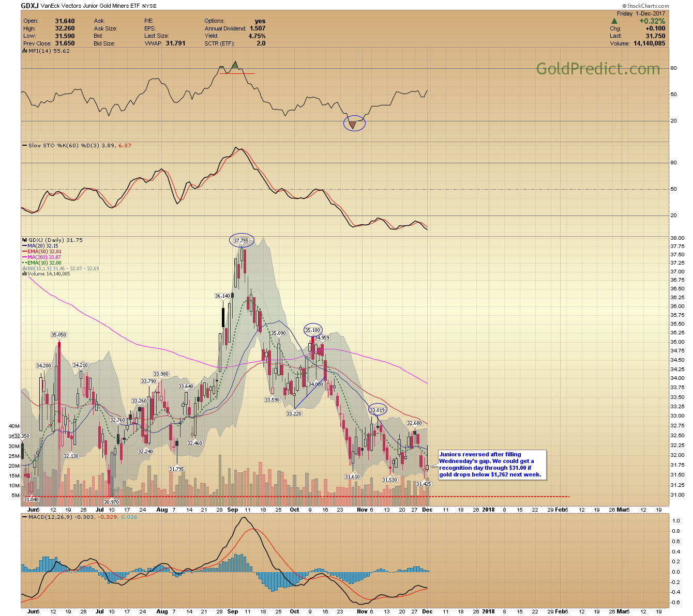693x616 pixels.
Task: Click the Options yes value
Action: tap(260, 21)
